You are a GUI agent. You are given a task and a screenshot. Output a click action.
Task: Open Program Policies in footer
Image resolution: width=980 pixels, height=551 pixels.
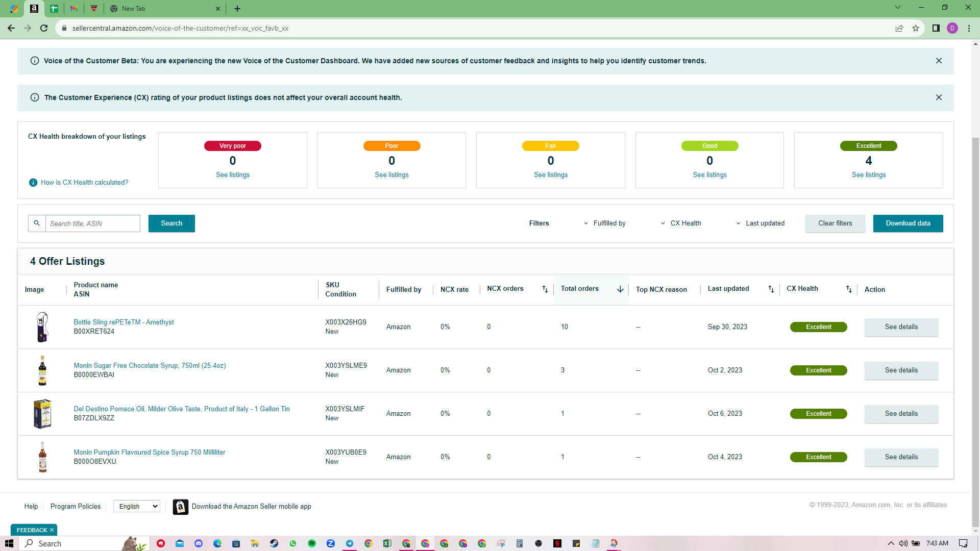[76, 507]
